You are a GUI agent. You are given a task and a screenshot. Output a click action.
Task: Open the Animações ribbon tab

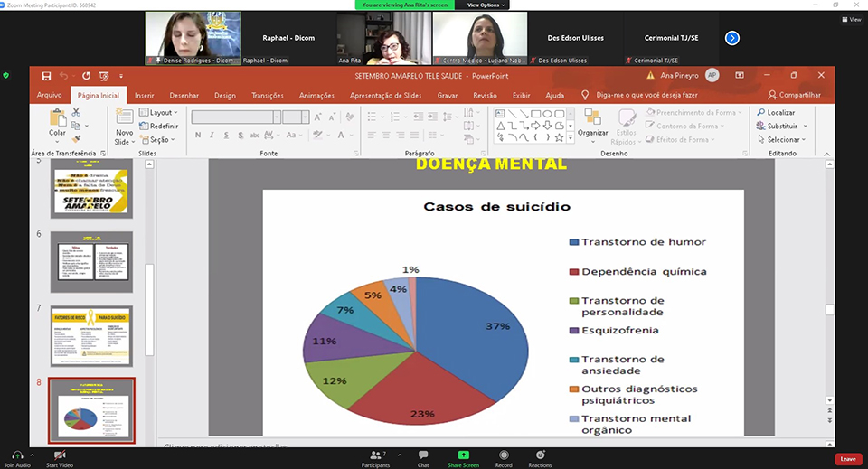tap(316, 95)
